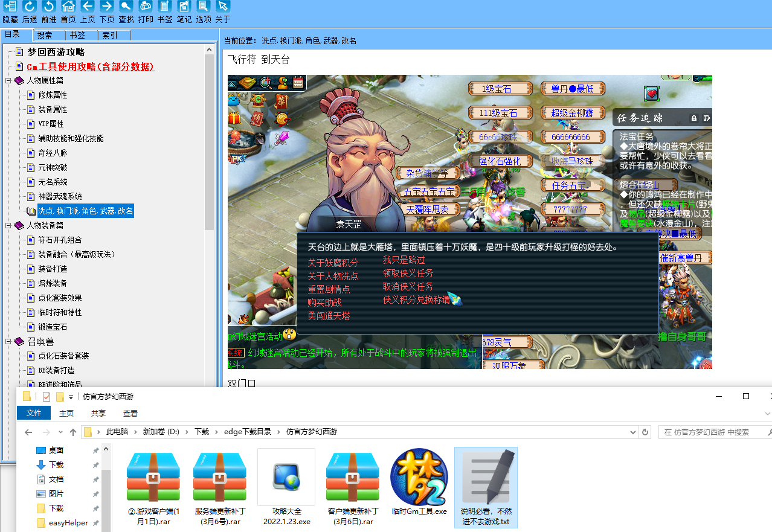Viewport: 772px width, 532px height.
Task: Open the 查看 ribbon tab in Explorer
Action: pyautogui.click(x=130, y=413)
